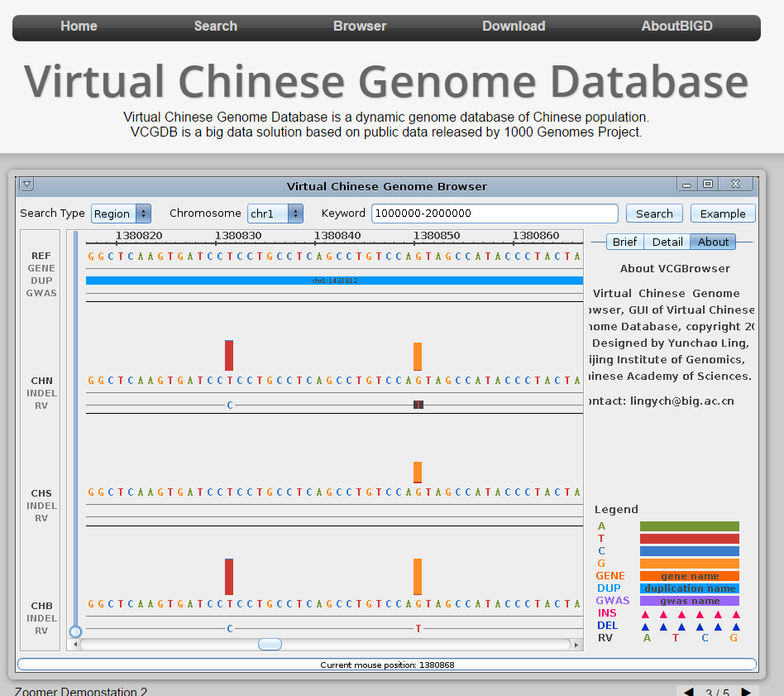Click the next slide arrow
The image size is (784, 696).
[x=746, y=692]
